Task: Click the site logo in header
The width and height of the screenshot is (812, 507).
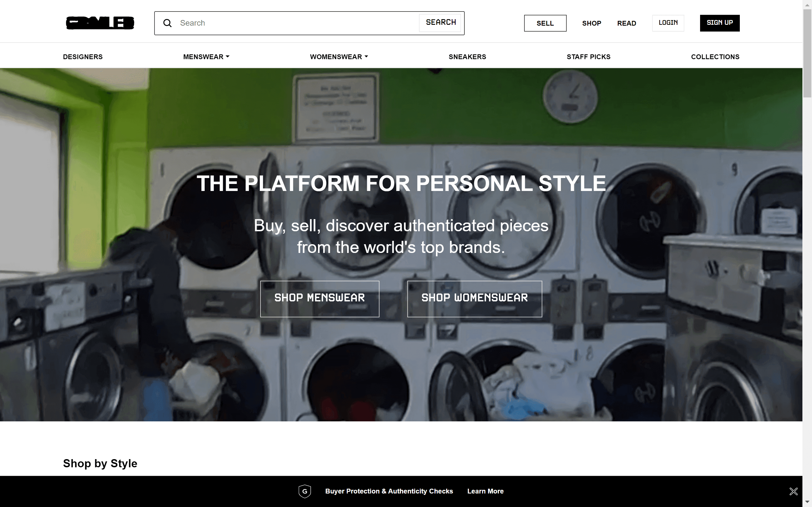Action: point(100,23)
